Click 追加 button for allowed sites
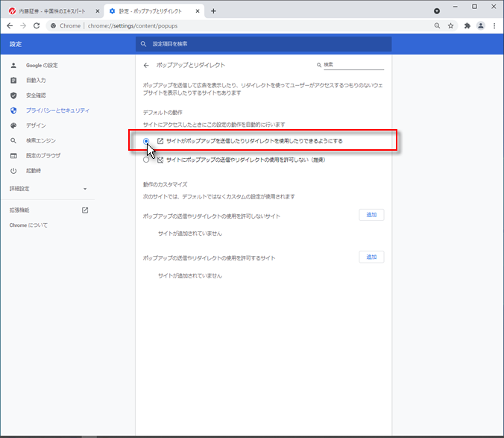Viewport: 504px width, 438px height. click(371, 257)
